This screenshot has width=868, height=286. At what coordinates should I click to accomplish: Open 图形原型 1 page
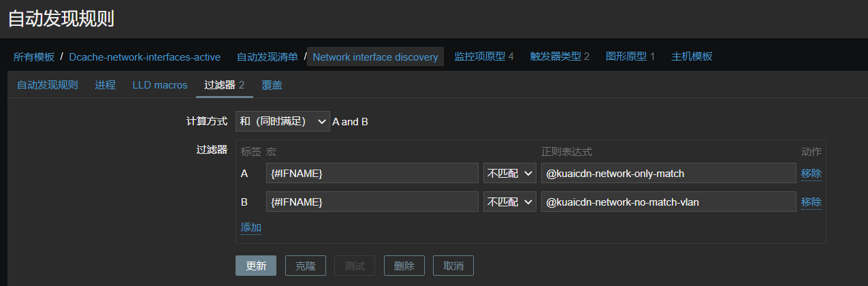630,57
